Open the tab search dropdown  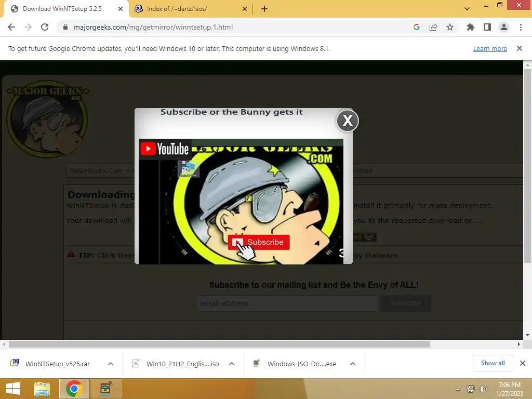click(x=467, y=9)
